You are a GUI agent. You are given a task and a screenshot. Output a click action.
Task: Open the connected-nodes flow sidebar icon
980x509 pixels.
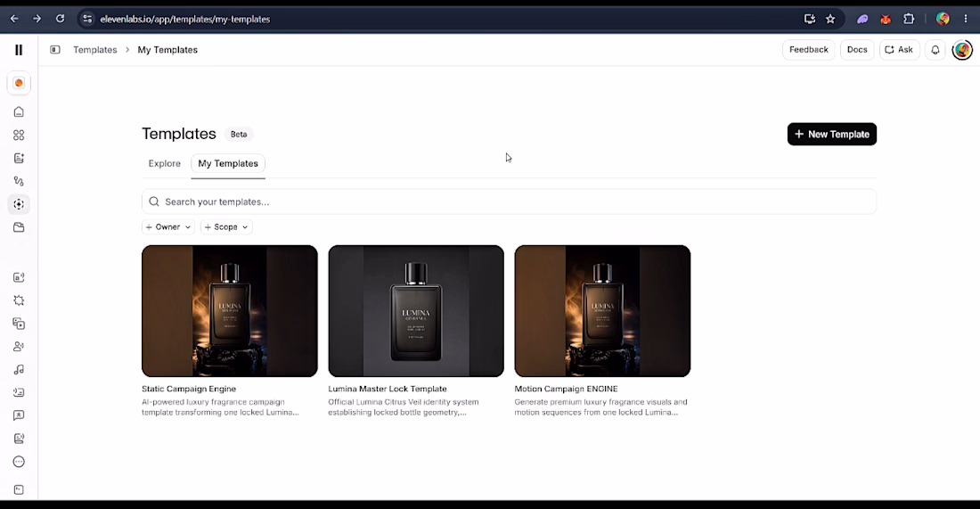(x=19, y=181)
